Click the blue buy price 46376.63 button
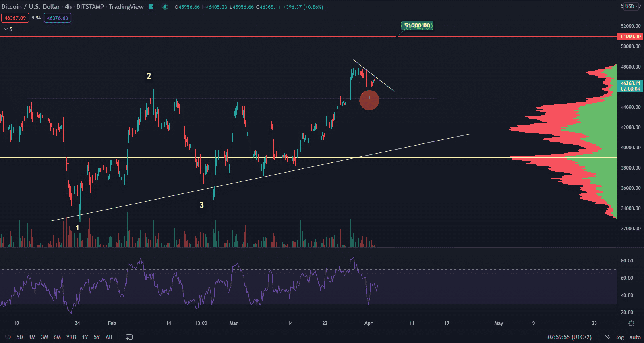 (57, 18)
